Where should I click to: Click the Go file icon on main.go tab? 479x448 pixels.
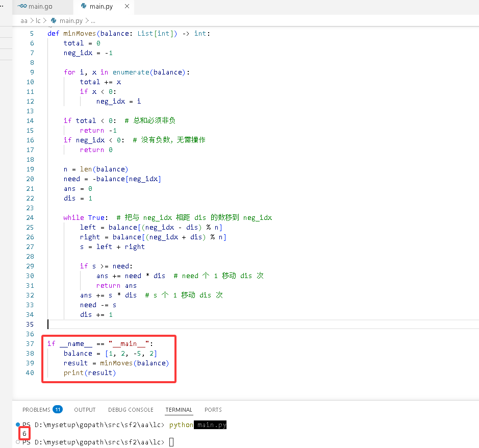tap(22, 6)
